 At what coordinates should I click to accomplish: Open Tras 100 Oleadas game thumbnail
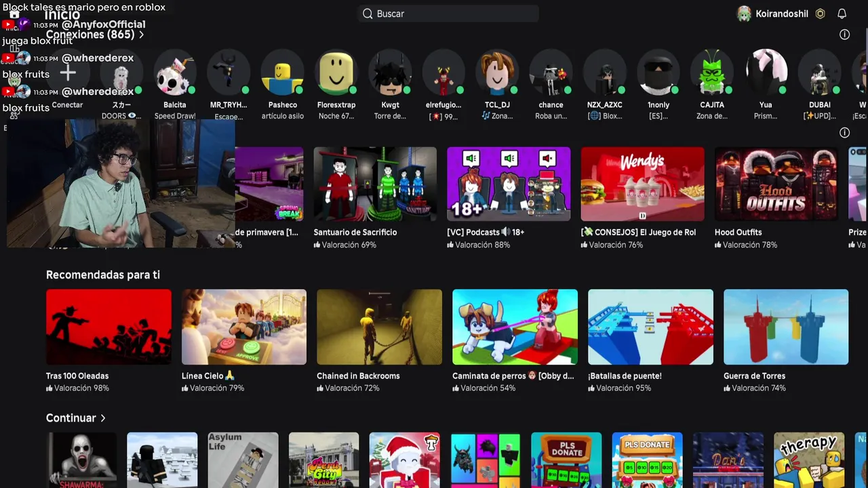point(108,327)
